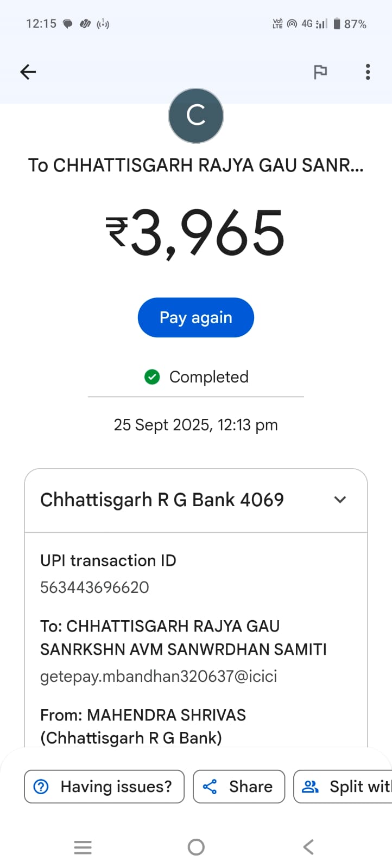Tap the question mark help icon
Image resolution: width=392 pixels, height=868 pixels.
coord(41,787)
